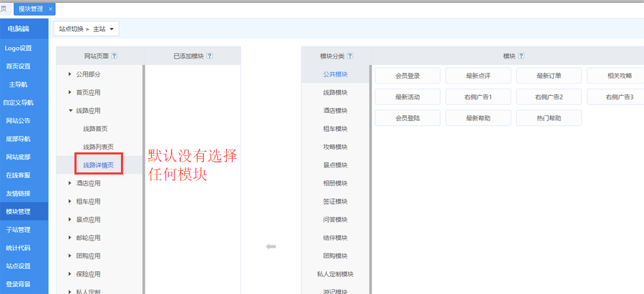
Task: Click the 热门帮助 module button
Action: 549,118
